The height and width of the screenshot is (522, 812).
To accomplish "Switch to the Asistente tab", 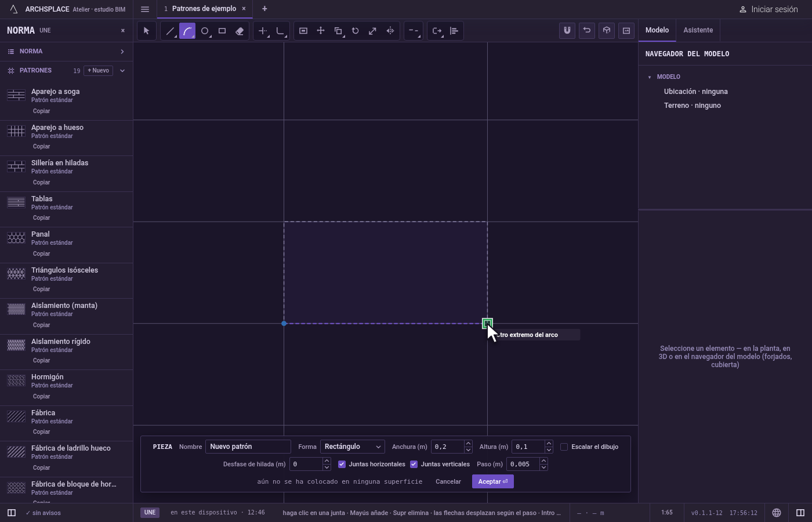I will (x=698, y=30).
